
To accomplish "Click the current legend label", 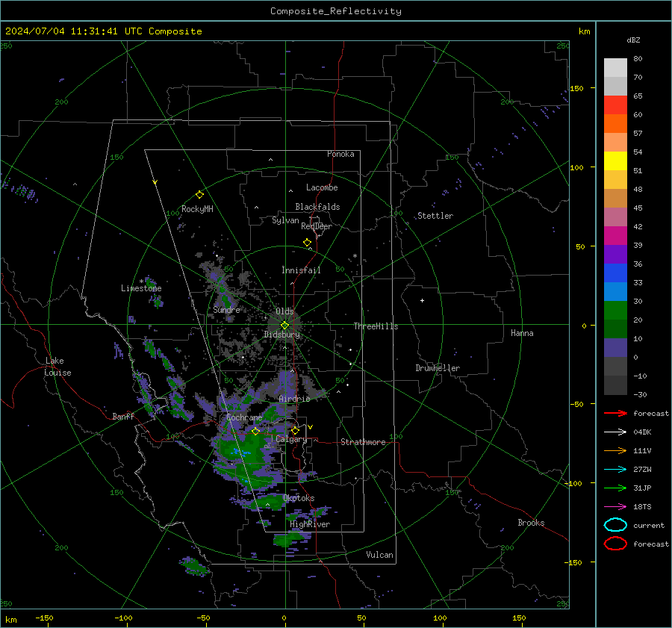I will point(649,525).
